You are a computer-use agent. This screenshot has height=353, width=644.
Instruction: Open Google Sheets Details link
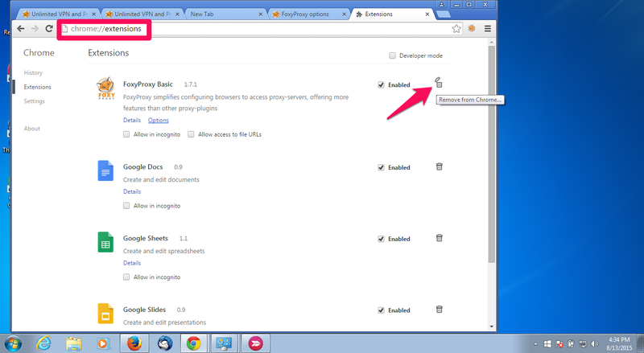(x=132, y=263)
